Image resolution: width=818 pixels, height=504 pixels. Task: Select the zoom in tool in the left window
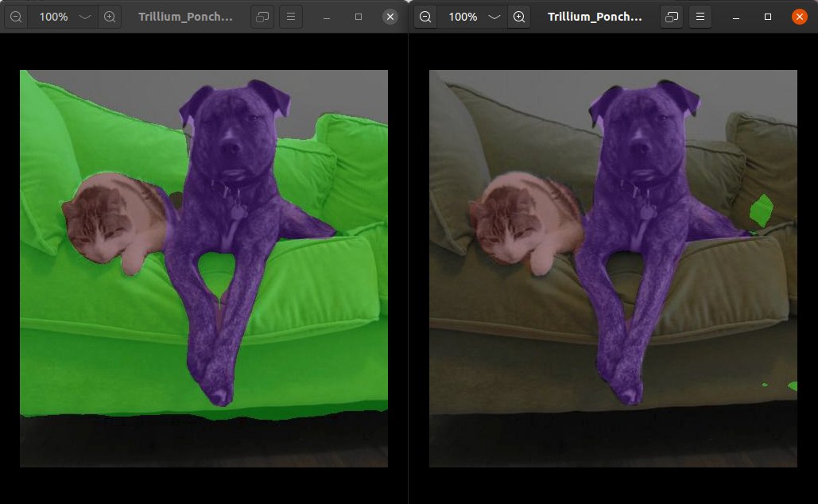[110, 16]
